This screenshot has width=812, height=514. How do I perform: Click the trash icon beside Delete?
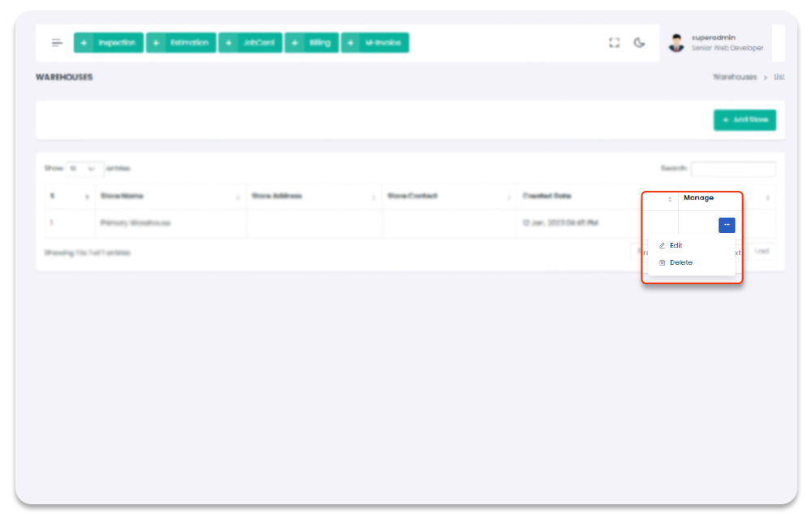pos(662,262)
